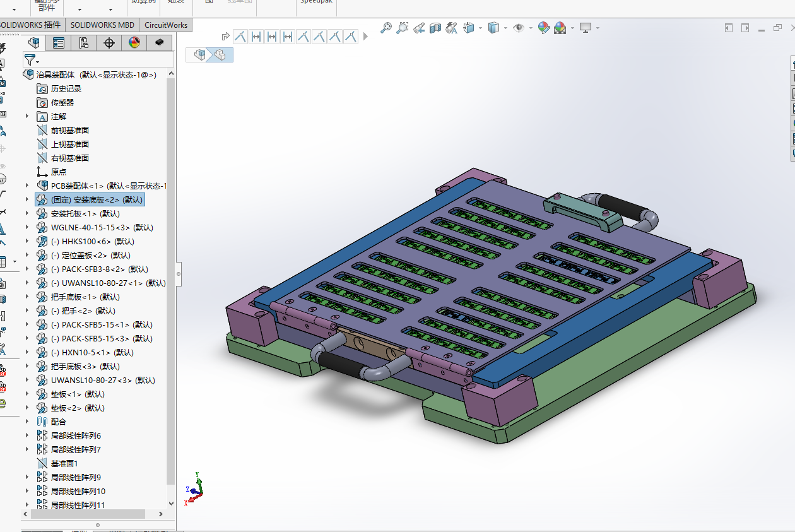The height and width of the screenshot is (532, 795).
Task: Switch to the PropertyManager tab
Action: [59, 42]
